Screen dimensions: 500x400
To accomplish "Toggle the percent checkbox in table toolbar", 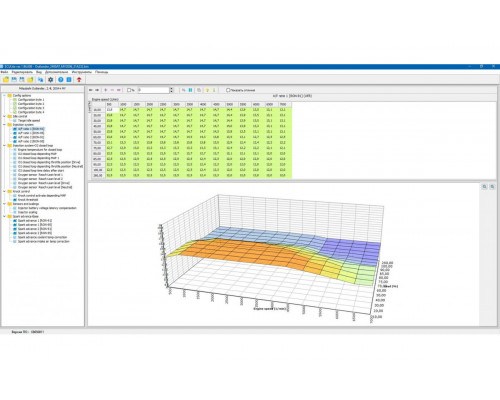I will (x=129, y=90).
